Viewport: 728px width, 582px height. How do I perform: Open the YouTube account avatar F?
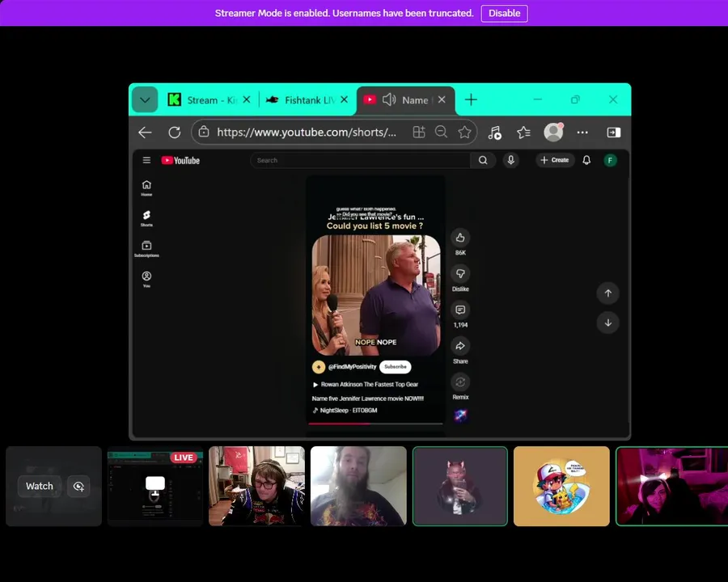pos(610,161)
